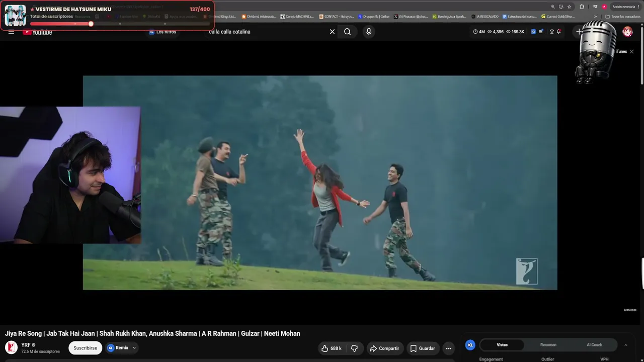Open the Piracucu X bookmark
Screen dimensions: 644x362
411,17
